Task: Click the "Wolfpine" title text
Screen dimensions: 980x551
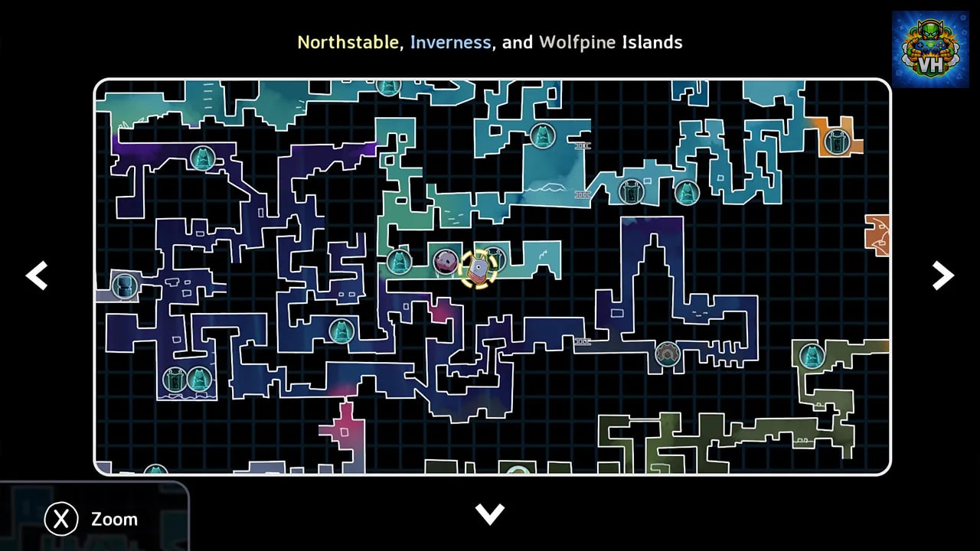Action: pyautogui.click(x=577, y=42)
